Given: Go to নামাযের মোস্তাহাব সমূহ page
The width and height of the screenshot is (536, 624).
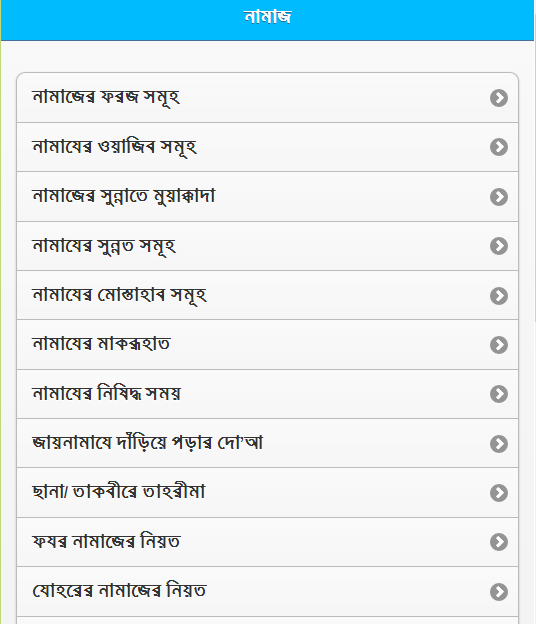Looking at the screenshot, I should tap(267, 295).
